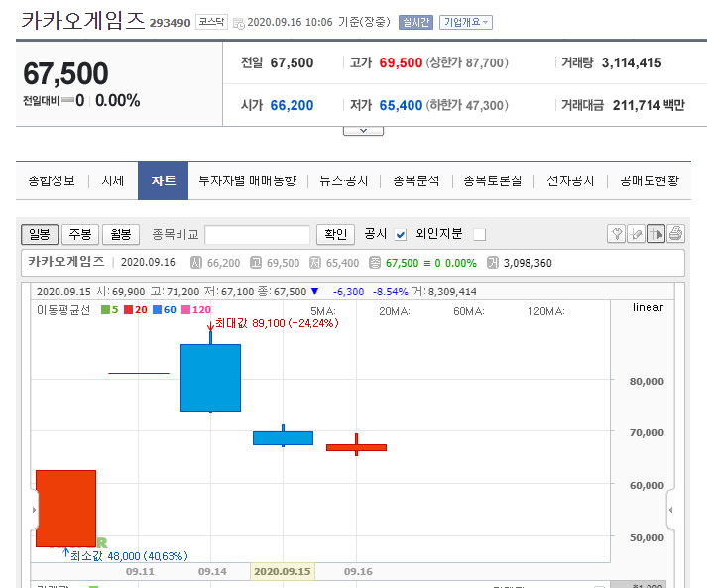Click the 09.11 date axis label
The width and height of the screenshot is (707, 588).
click(x=140, y=572)
